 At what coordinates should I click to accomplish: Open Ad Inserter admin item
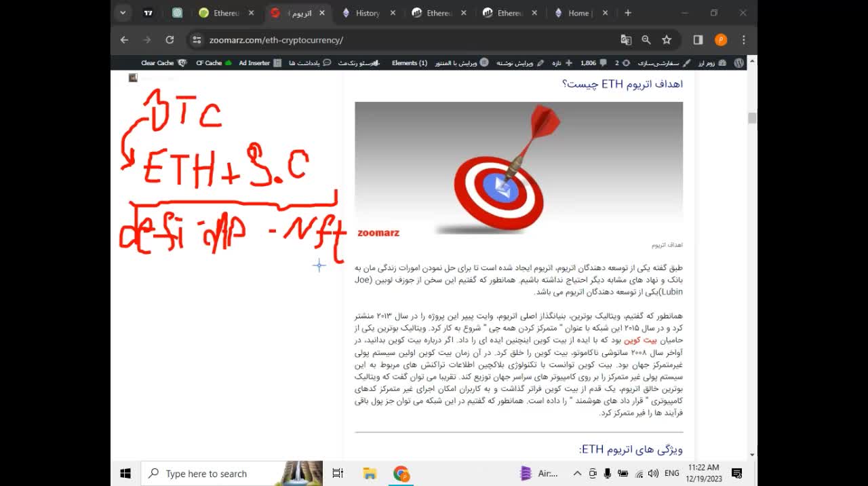point(260,62)
